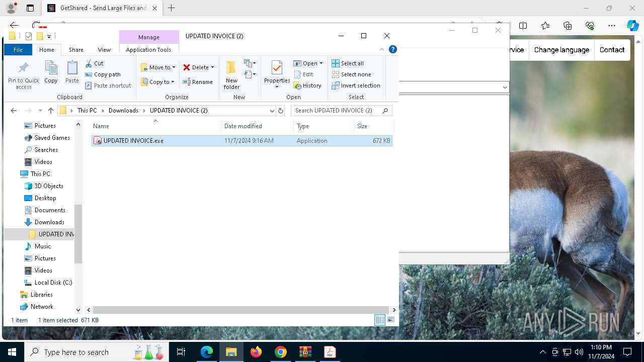Screen dimensions: 644x362
Task: Click Invert selection
Action: 356,85
